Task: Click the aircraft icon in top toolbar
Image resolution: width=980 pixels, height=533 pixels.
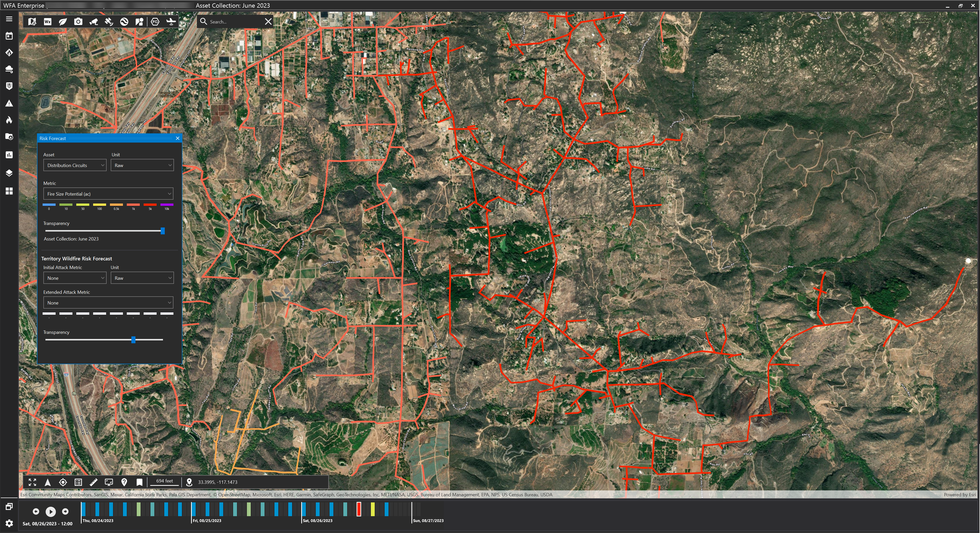Action: [x=171, y=22]
